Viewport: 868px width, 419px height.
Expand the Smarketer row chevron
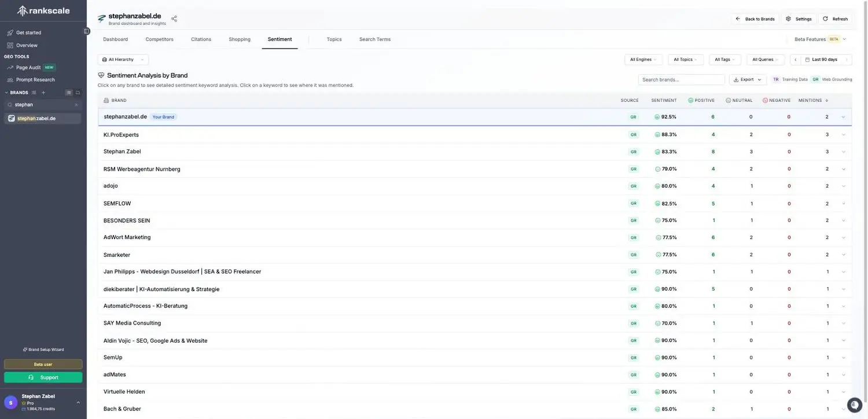coord(843,255)
